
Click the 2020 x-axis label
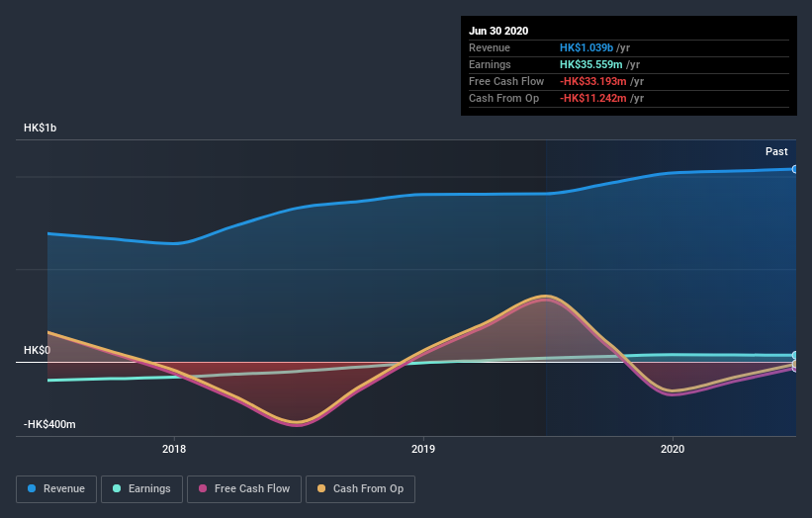(673, 449)
